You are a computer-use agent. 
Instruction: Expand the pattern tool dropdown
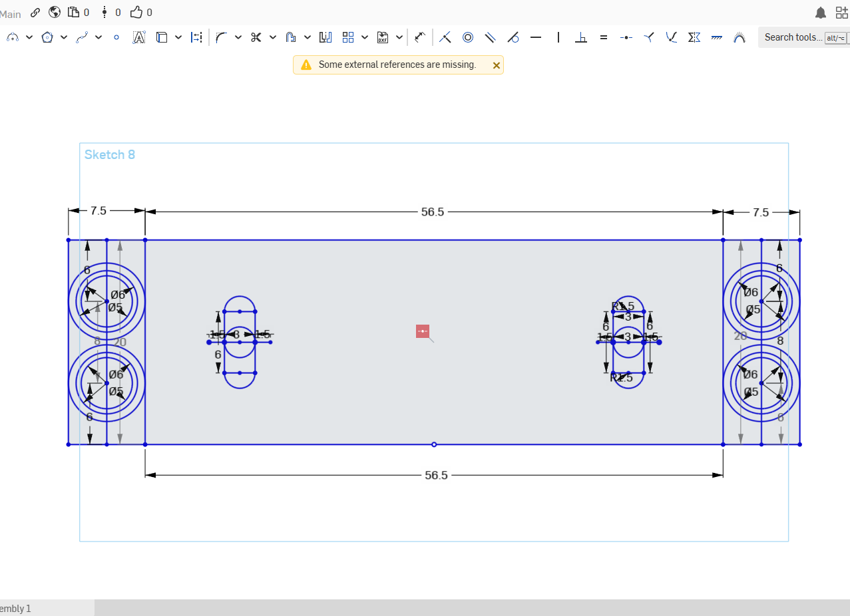tap(365, 37)
